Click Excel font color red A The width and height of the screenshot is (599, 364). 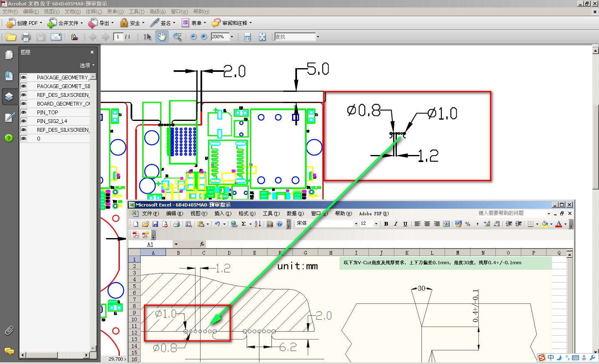[x=559, y=224]
